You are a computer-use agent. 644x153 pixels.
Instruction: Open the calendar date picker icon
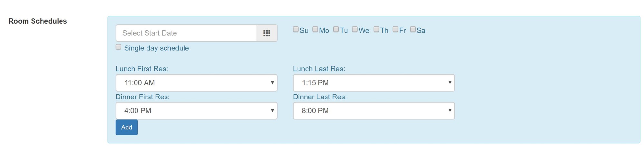click(x=267, y=33)
